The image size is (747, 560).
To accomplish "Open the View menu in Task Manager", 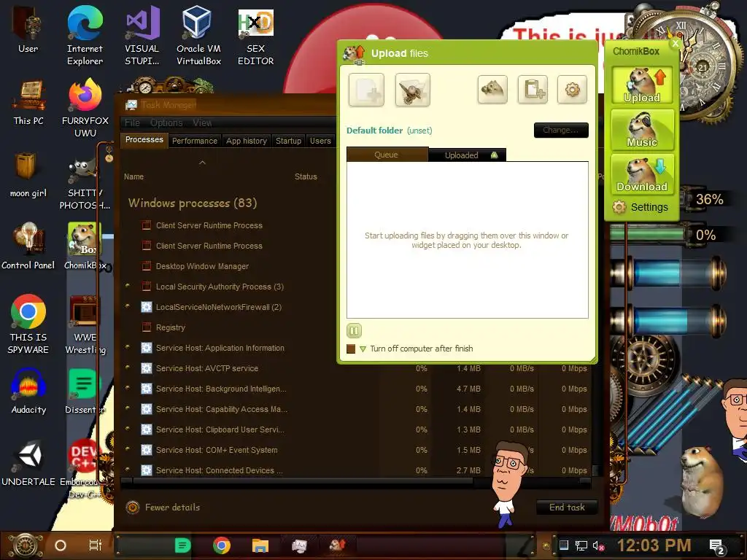I will [x=202, y=122].
